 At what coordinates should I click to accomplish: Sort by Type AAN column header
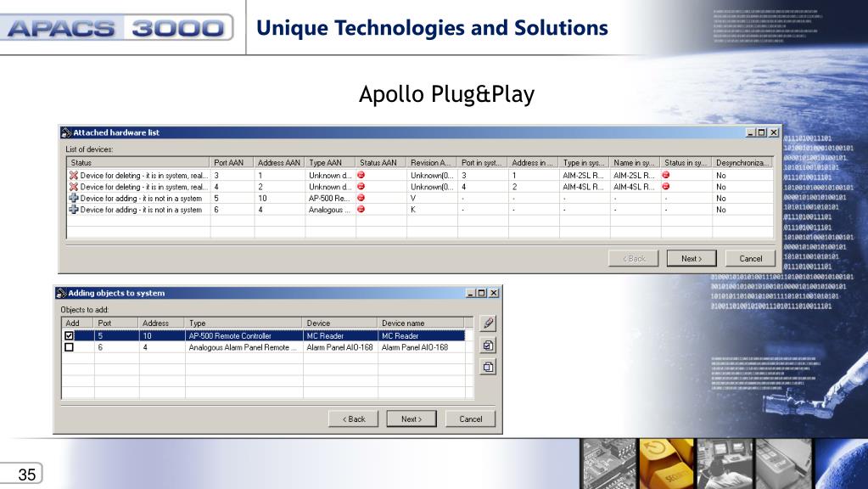330,163
